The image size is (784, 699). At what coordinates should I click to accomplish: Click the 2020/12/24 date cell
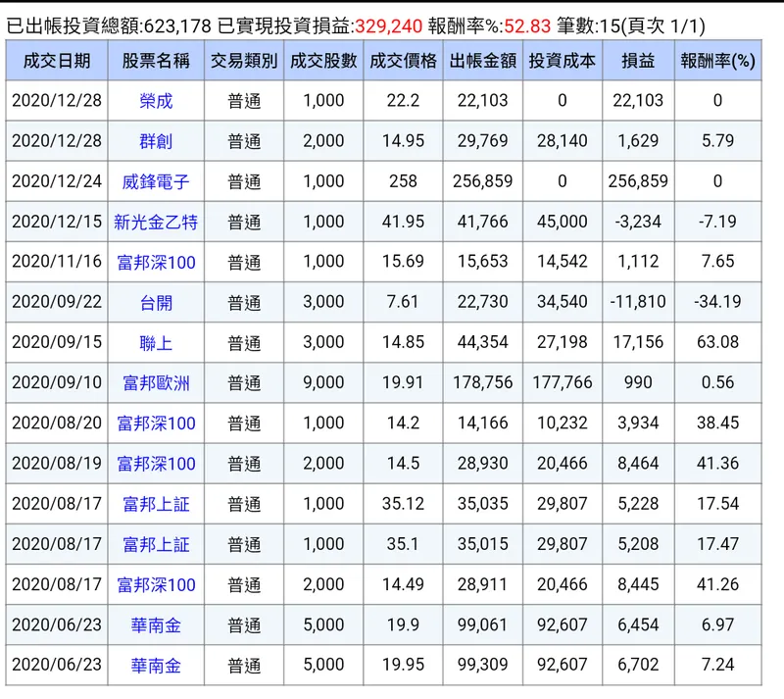(x=57, y=181)
